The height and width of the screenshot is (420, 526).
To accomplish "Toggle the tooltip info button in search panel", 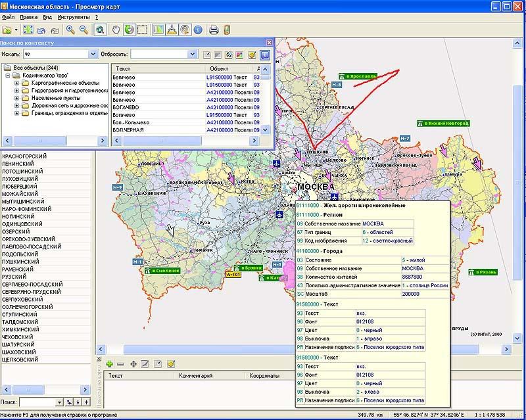I will tap(264, 54).
